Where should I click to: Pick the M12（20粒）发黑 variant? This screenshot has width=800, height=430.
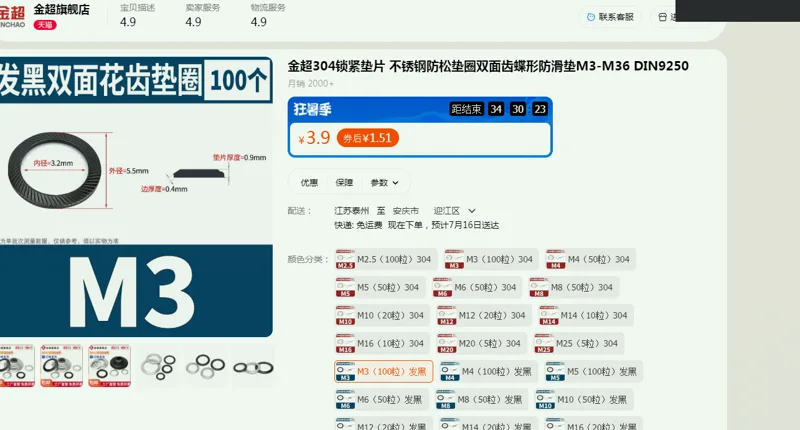384,424
